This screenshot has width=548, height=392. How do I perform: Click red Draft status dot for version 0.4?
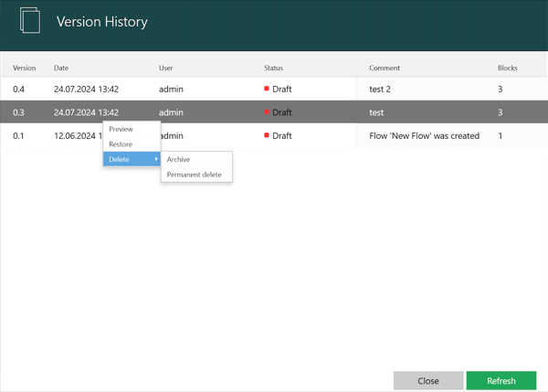point(267,89)
